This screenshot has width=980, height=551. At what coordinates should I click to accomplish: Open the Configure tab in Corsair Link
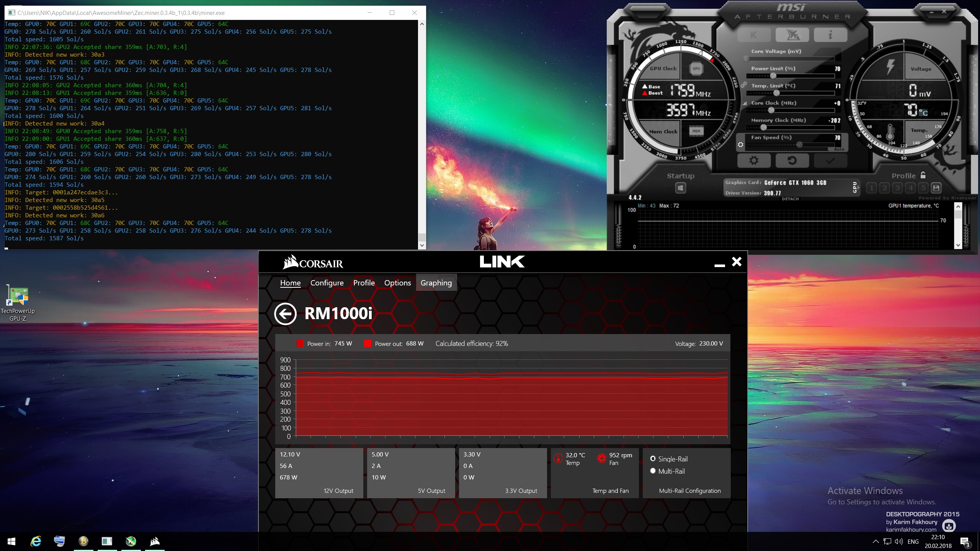(x=327, y=283)
